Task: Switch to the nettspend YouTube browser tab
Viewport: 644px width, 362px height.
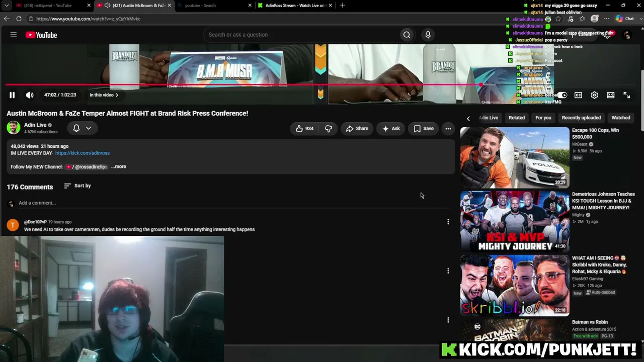Action: pyautogui.click(x=48, y=6)
